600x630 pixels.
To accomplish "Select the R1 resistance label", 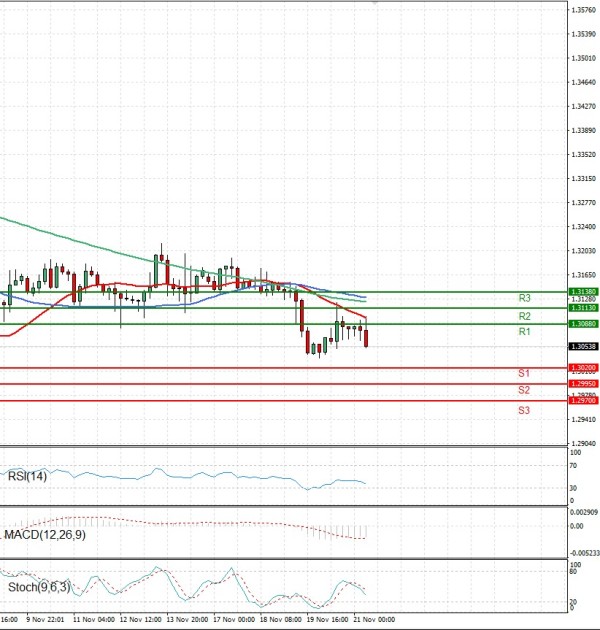I will point(524,331).
